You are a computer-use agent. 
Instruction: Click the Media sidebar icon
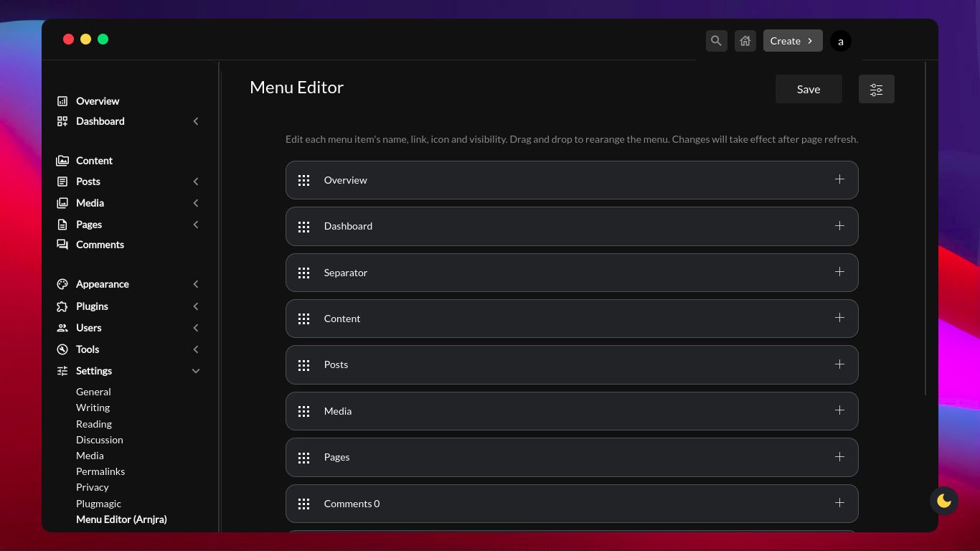[x=62, y=203]
